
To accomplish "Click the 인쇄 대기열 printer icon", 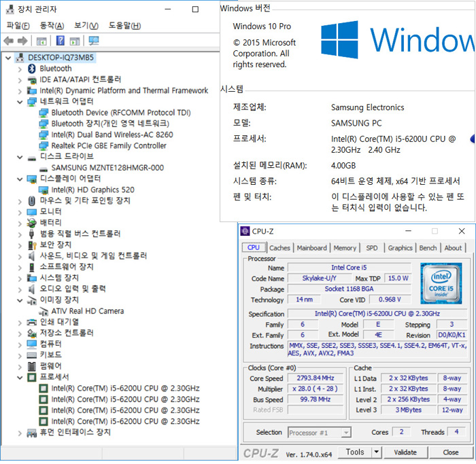I will click(x=31, y=322).
